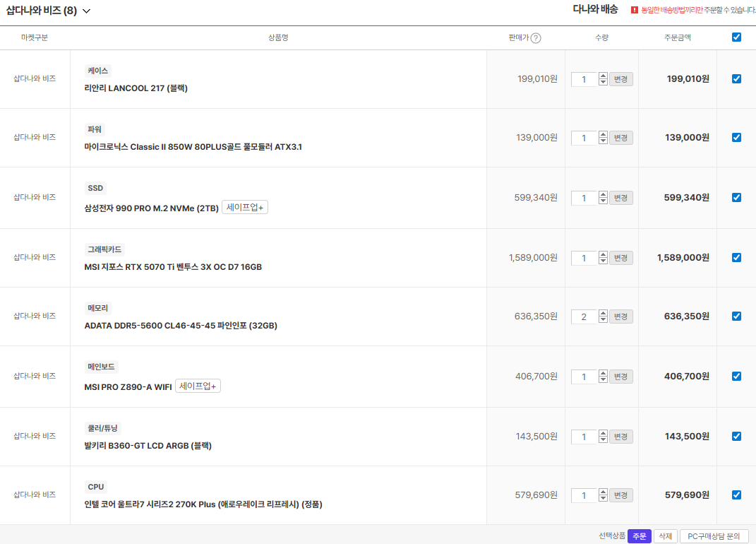Open product link 마이크로닉스 Classic II 850W
Image resolution: width=756 pixels, height=544 pixels.
click(193, 147)
